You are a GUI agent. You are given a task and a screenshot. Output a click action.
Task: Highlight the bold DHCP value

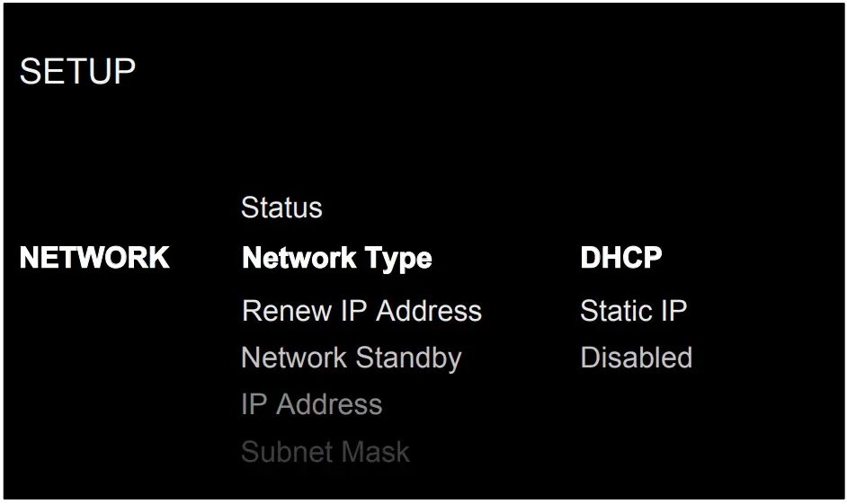tap(621, 259)
